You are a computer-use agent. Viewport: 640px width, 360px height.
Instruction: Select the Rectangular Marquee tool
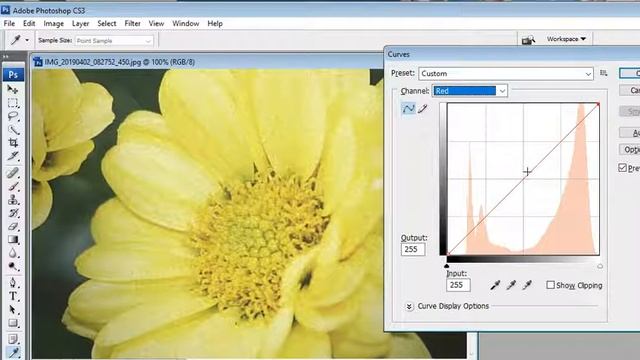coord(13,103)
